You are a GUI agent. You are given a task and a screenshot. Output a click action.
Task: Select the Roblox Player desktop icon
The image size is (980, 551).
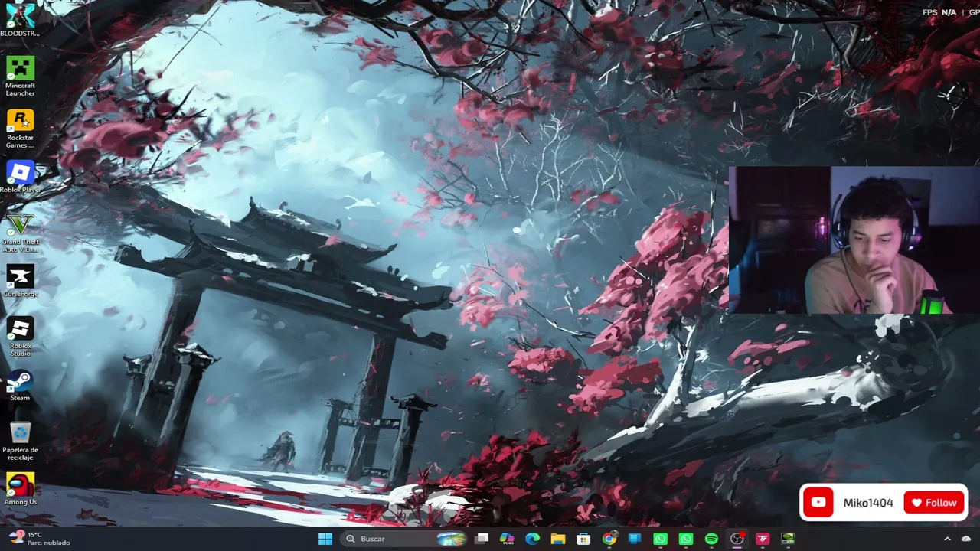pos(20,178)
